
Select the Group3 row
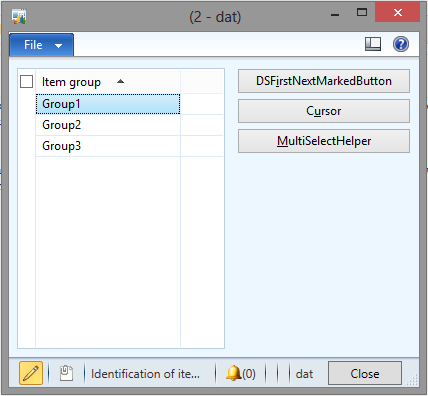(x=108, y=146)
